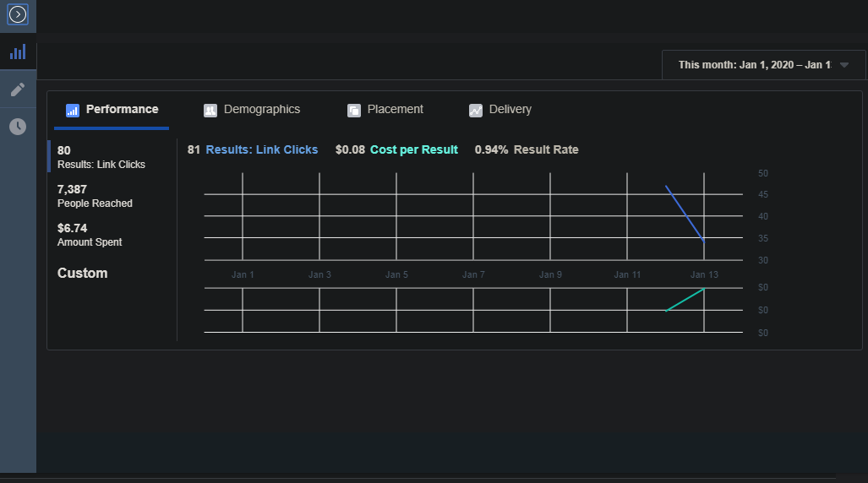Screen dimensions: 868x483
Task: Click the Demographics people icon
Action: point(210,111)
